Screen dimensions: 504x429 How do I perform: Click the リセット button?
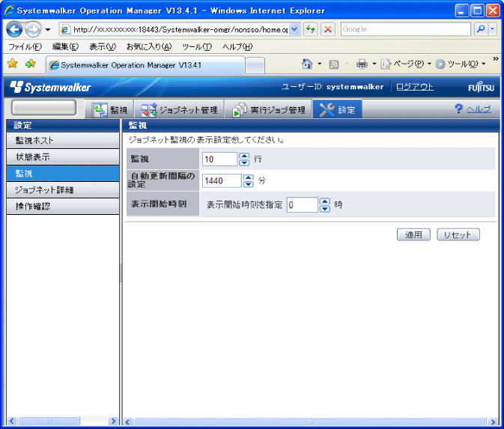pos(458,234)
